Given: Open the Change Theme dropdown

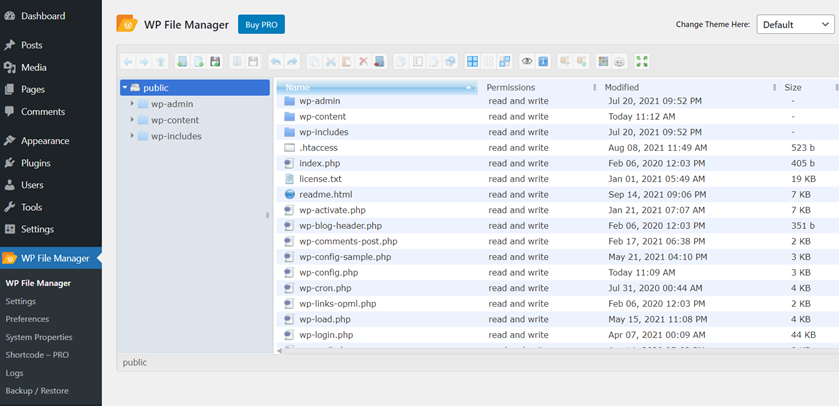Looking at the screenshot, I should tap(795, 24).
